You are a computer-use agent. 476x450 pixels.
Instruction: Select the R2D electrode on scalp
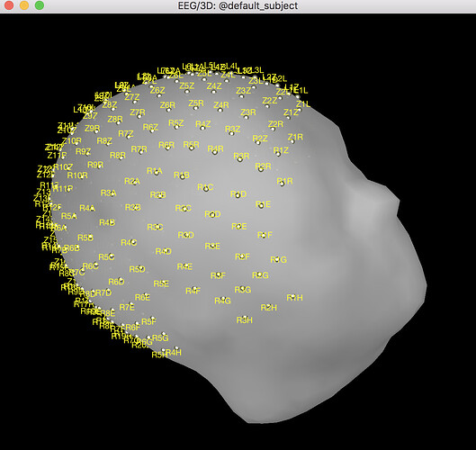tap(212, 214)
